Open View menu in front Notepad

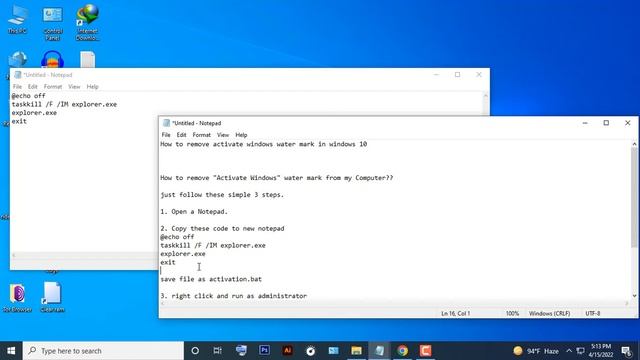click(x=222, y=135)
